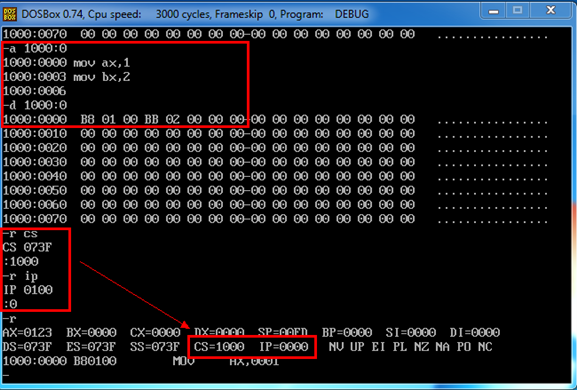577x390 pixels.
Task: Click the ':1000' entered CS value
Action: [x=21, y=262]
